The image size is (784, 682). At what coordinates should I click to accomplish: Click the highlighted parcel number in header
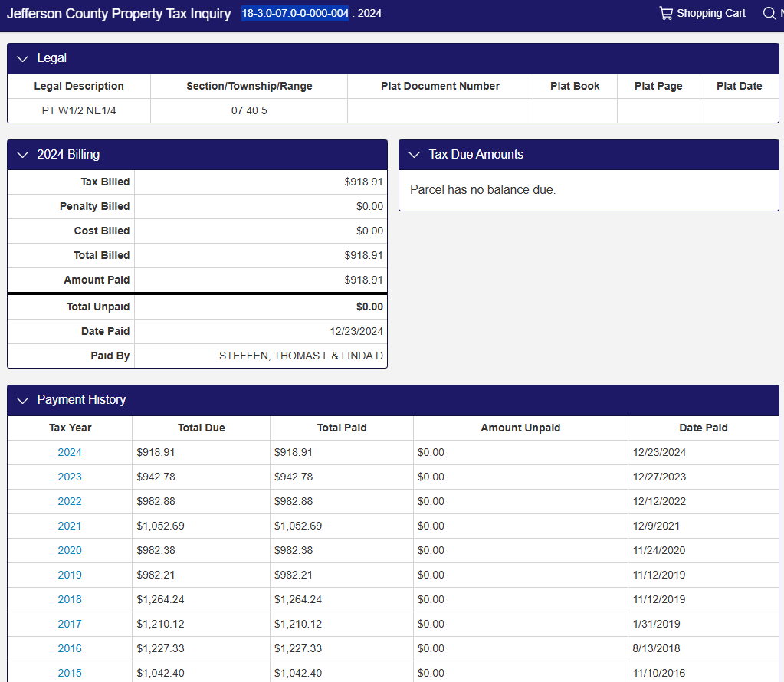(295, 13)
